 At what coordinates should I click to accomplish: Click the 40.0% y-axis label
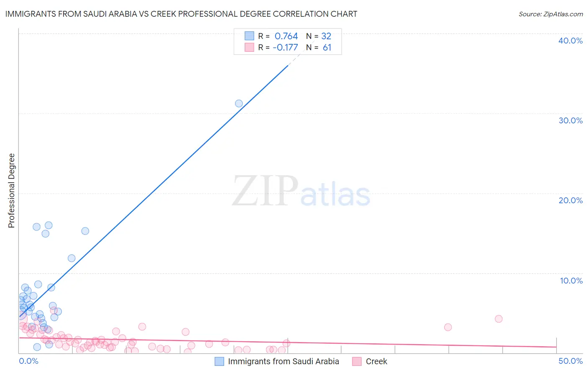(x=570, y=41)
